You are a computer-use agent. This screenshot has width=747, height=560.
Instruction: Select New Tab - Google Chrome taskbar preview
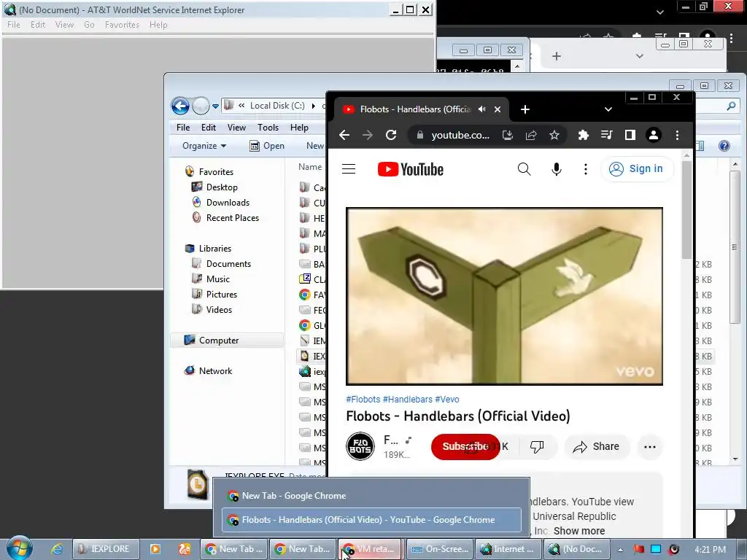pyautogui.click(x=371, y=496)
